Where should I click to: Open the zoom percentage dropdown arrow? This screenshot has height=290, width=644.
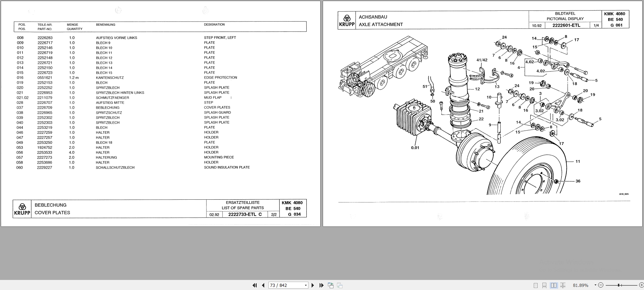pos(595,285)
